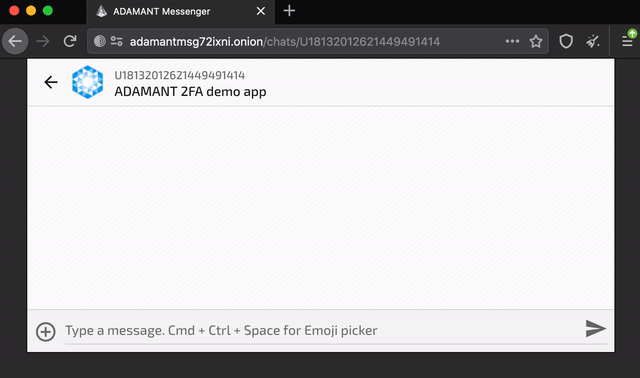Go back to the chat list with the arrow
This screenshot has width=640, height=378.
[51, 82]
